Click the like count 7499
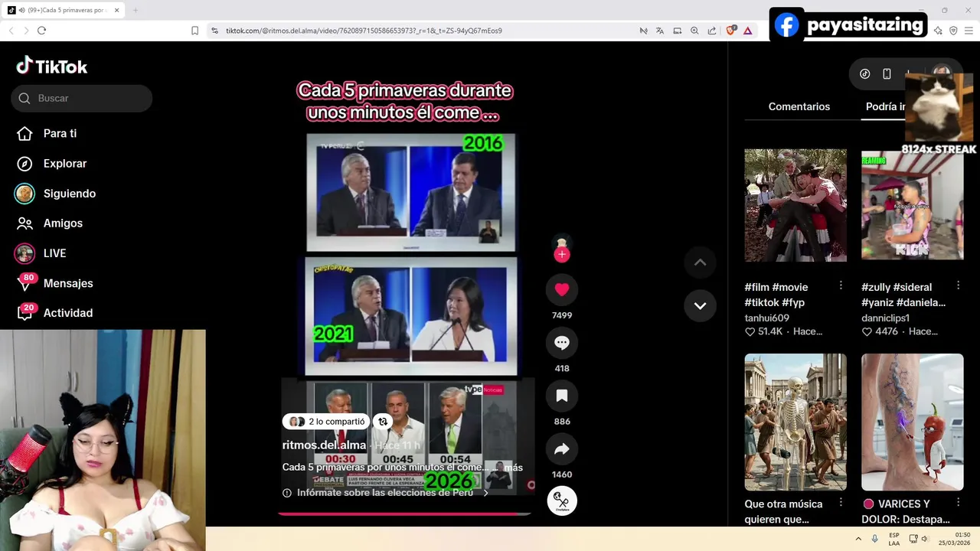Image resolution: width=980 pixels, height=551 pixels. coord(562,315)
